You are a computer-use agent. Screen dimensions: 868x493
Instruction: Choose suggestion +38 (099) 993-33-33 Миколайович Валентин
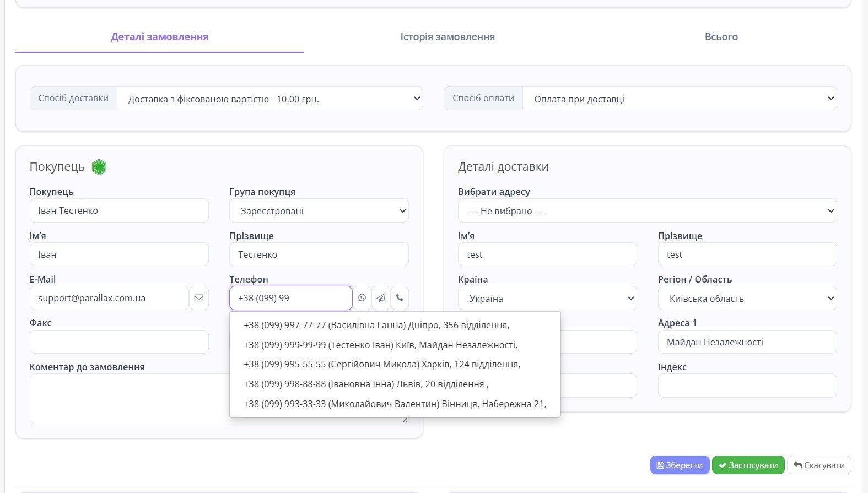[395, 404]
